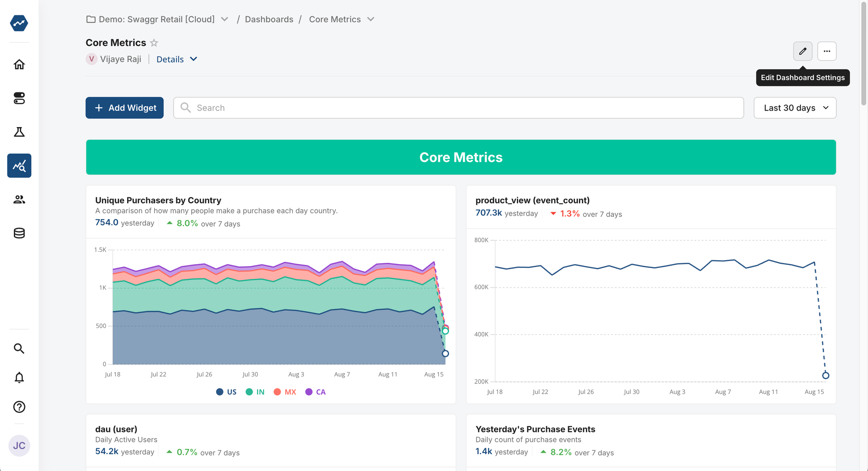The image size is (868, 471).
Task: Open the feature gates icon in the sidebar
Action: (19, 98)
